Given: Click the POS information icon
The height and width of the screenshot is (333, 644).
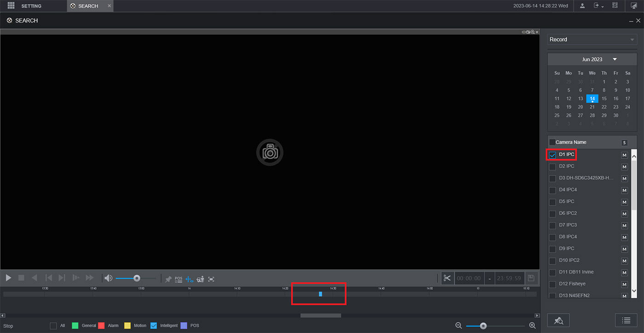Looking at the screenshot, I should (x=178, y=279).
